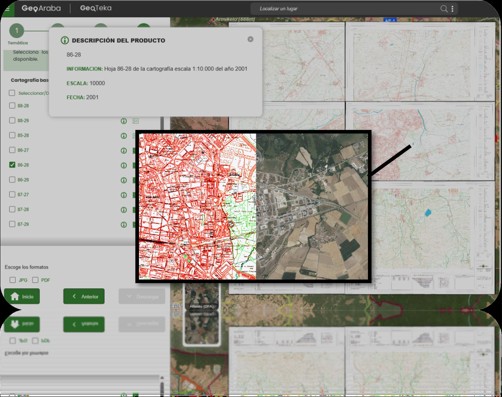Viewport: 502px width, 397px height.
Task: Open the hamburger menu in the top bar
Action: [x=7, y=9]
